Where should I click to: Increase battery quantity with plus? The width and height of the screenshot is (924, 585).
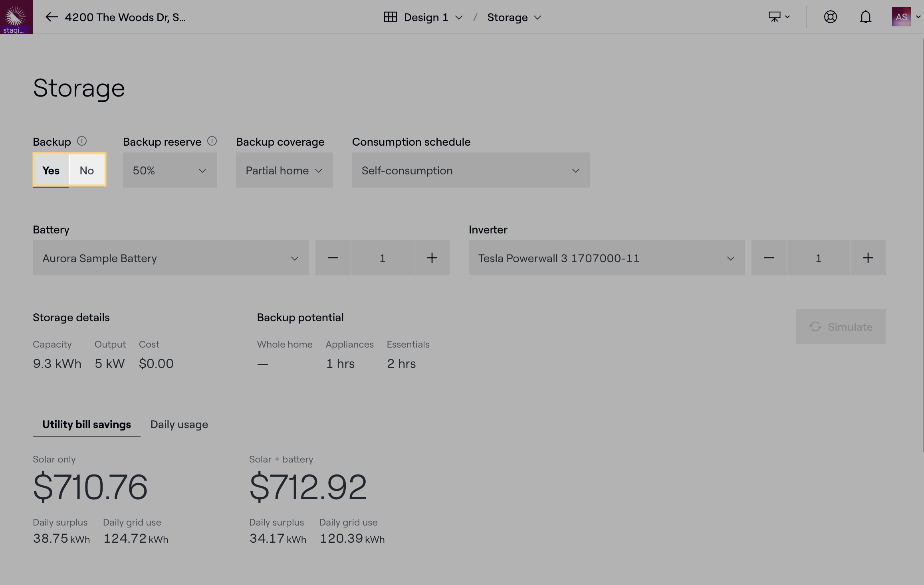[x=432, y=258]
